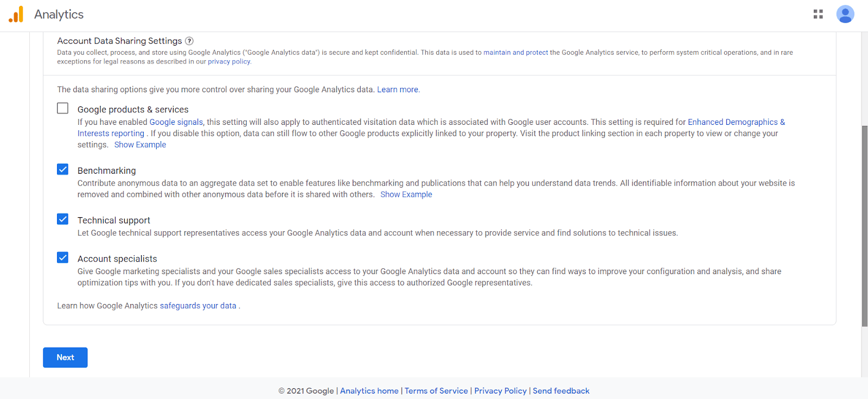
Task: Click the 'Analytics' title text in the header
Action: [59, 14]
